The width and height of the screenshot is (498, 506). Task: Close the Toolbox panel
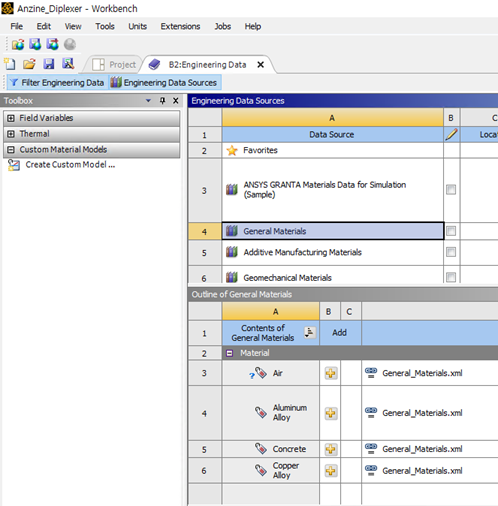click(176, 101)
